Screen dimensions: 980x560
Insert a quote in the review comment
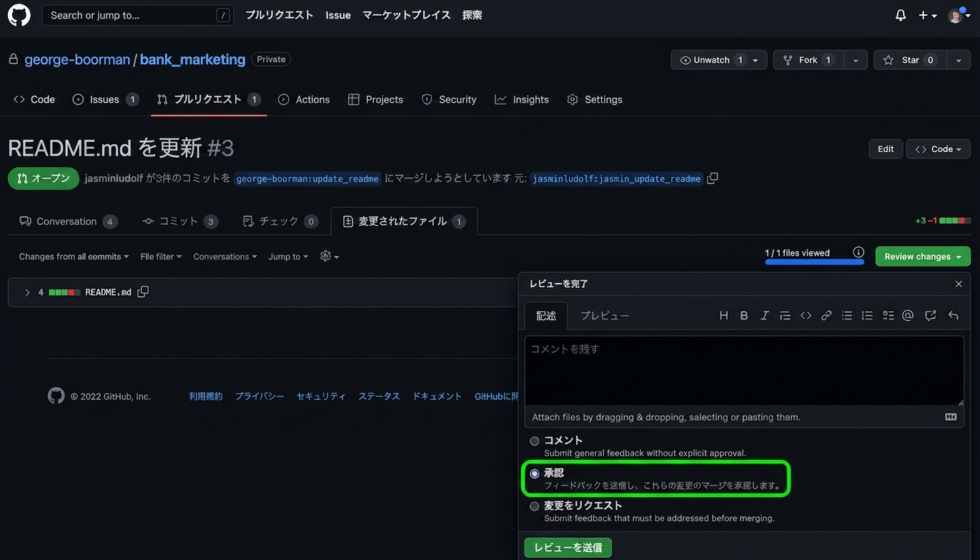pyautogui.click(x=785, y=316)
